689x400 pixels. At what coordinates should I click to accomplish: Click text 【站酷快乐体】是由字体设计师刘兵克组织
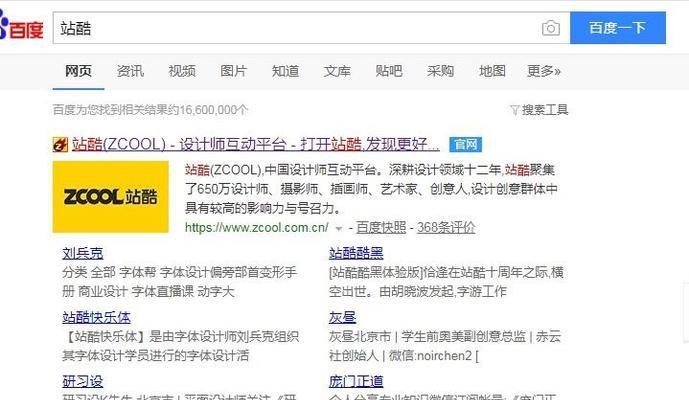(x=181, y=337)
